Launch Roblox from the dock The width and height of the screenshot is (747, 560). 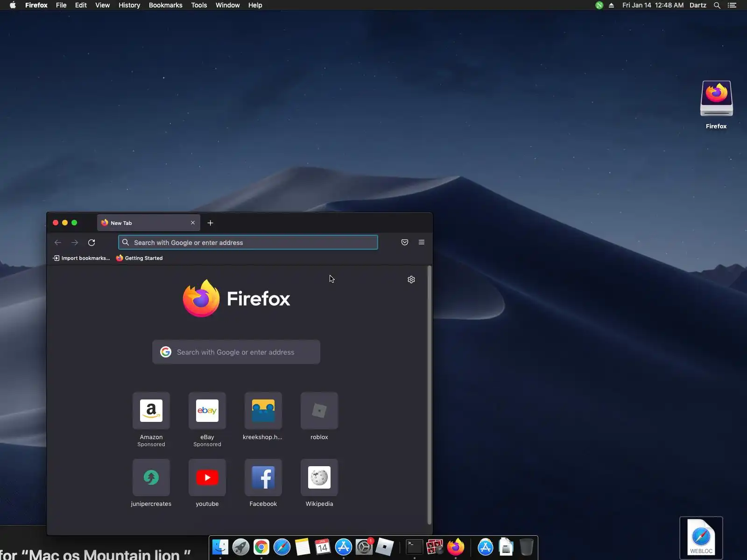(x=385, y=547)
